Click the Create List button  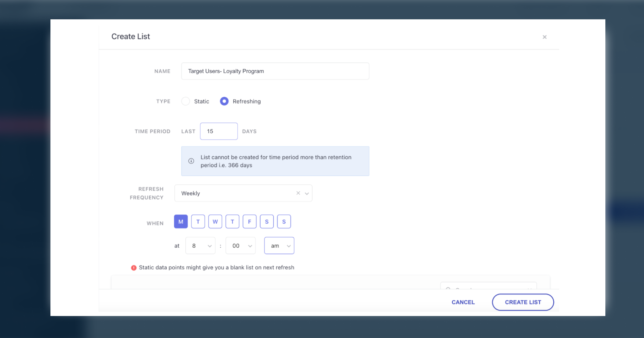pos(523,302)
